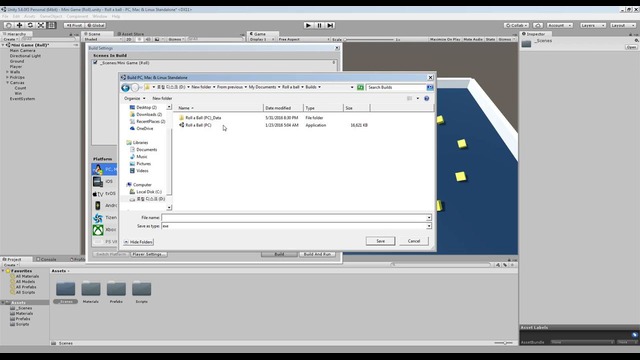
Task: Click Player Settings button in Build Settings
Action: (149, 254)
